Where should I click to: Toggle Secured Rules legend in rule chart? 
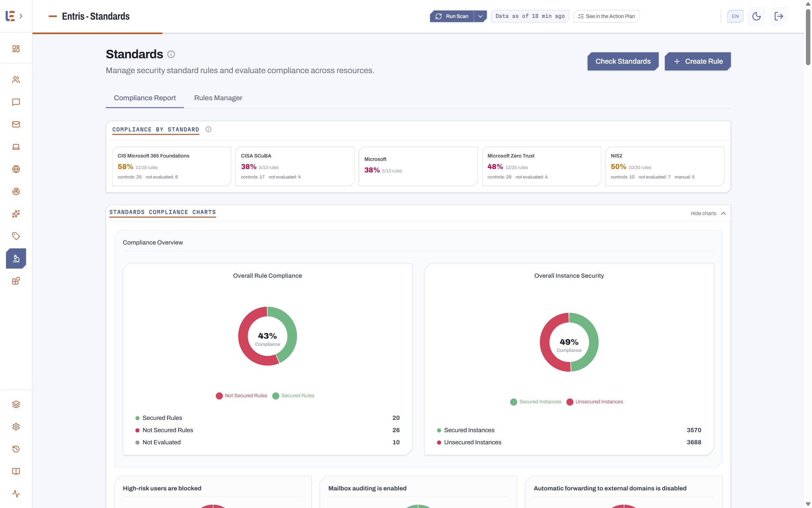(x=293, y=396)
